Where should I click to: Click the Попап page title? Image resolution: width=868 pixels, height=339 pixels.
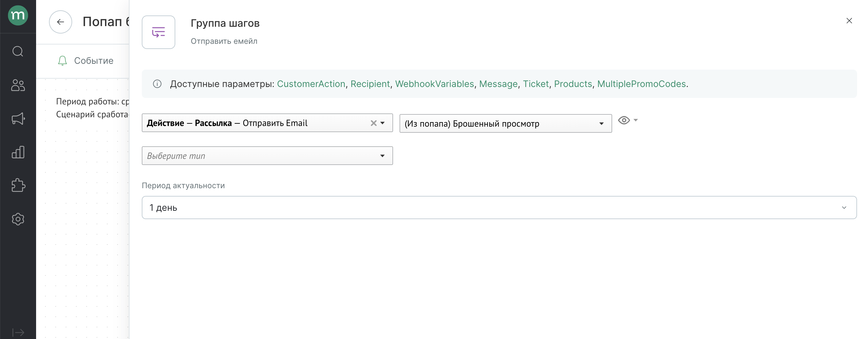tap(106, 22)
